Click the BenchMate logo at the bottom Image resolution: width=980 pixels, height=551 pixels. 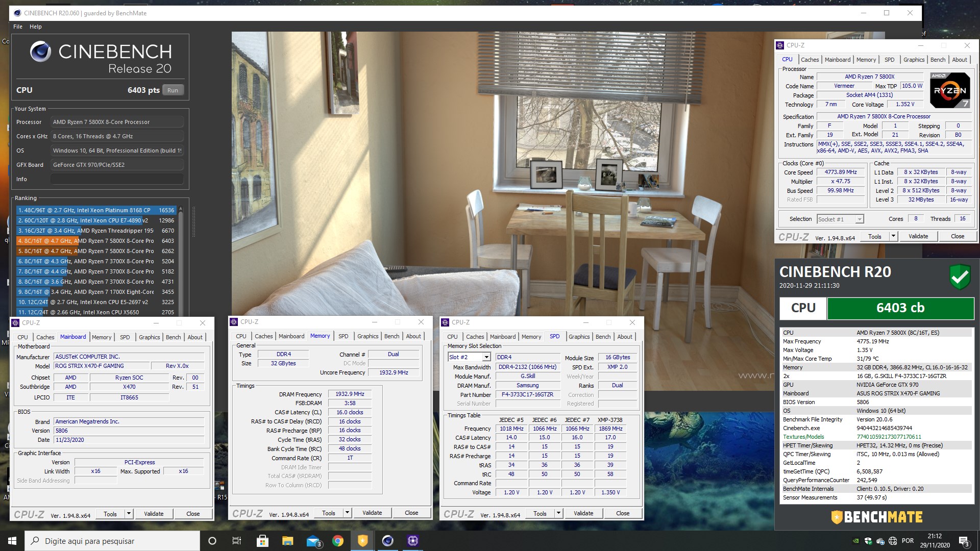(876, 517)
